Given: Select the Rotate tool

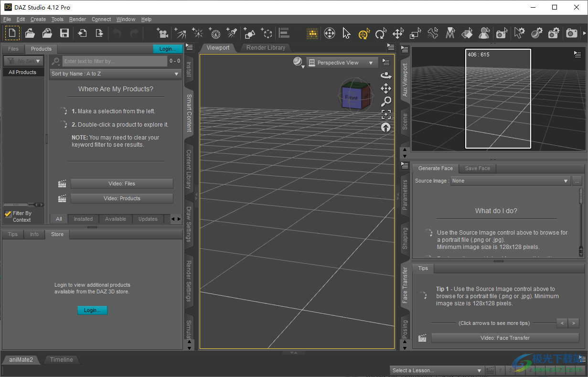Looking at the screenshot, I should (x=381, y=33).
